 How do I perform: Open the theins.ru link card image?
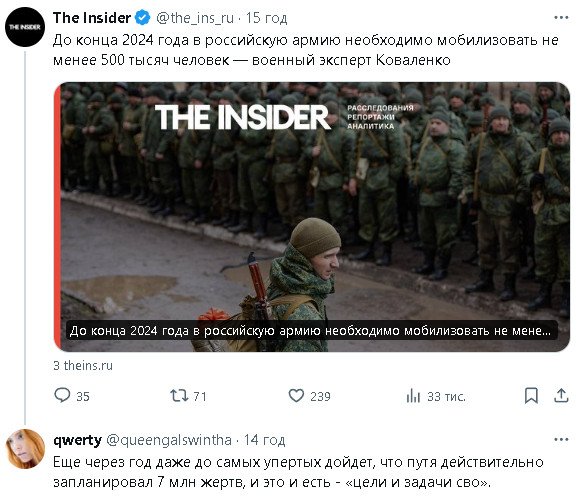pyautogui.click(x=312, y=217)
